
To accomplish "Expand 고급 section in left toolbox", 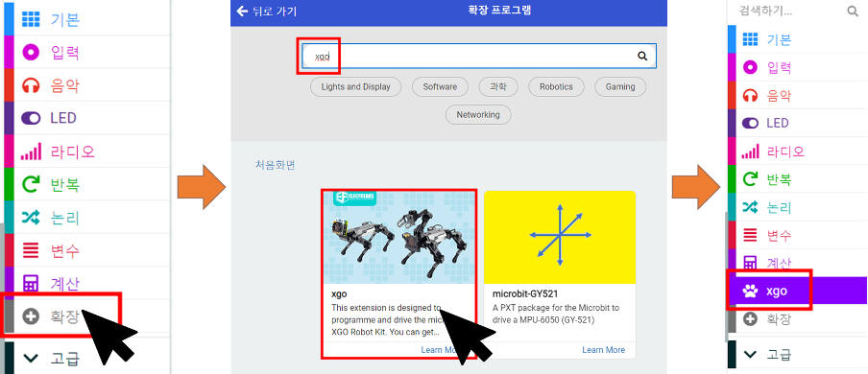I will tap(87, 358).
